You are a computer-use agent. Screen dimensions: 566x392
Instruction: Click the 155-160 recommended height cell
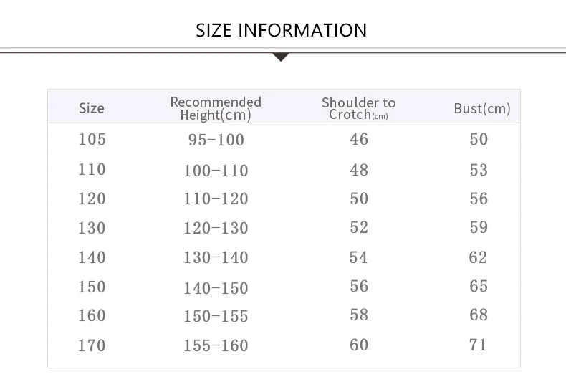[216, 346]
